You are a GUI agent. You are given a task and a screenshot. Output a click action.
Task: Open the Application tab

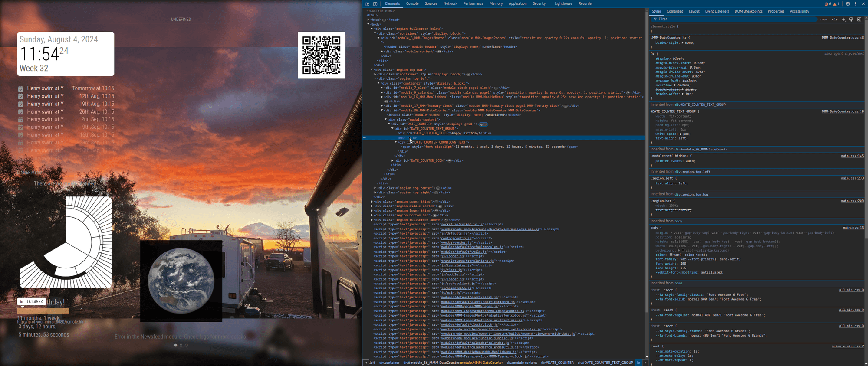pyautogui.click(x=517, y=3)
